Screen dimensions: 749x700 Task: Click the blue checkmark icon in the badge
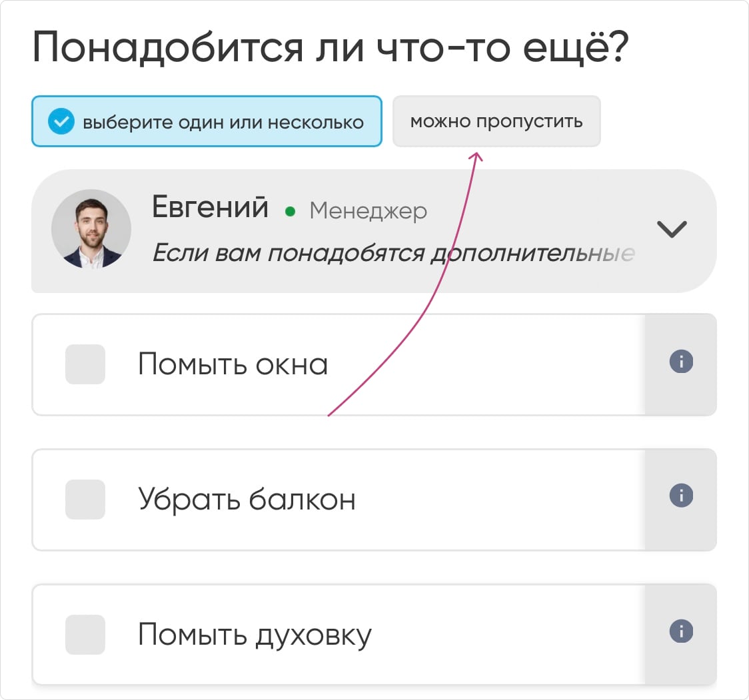point(61,122)
